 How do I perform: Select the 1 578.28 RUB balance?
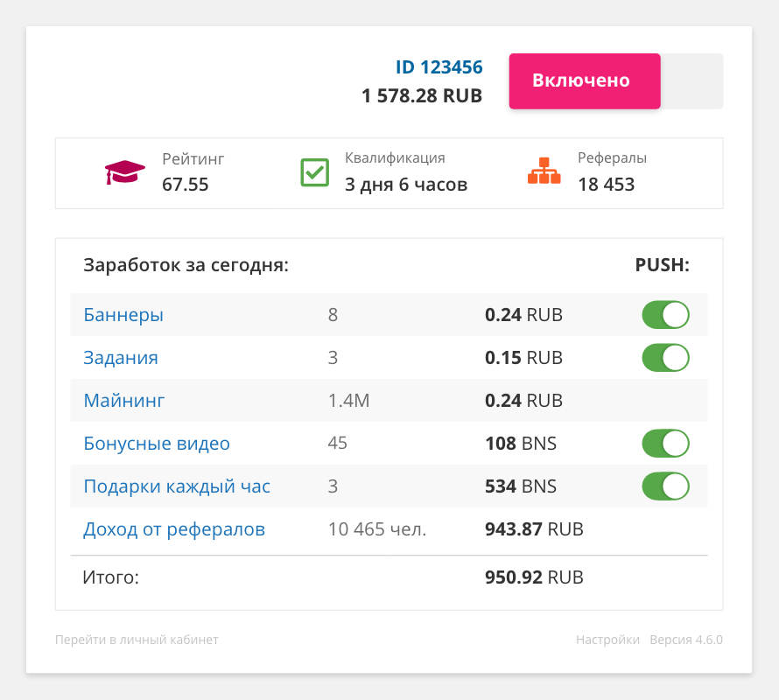click(x=422, y=96)
